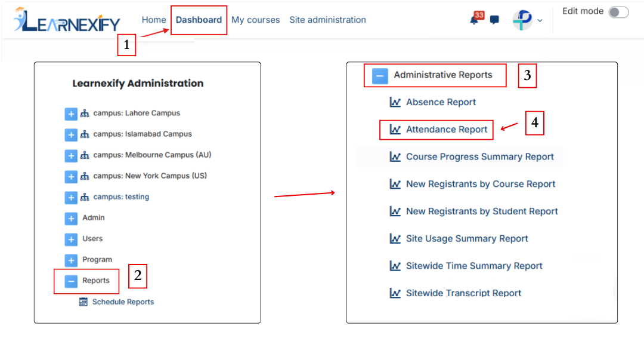Image resolution: width=644 pixels, height=338 pixels.
Task: Click the Sitewide Time Summary chart icon
Action: tap(395, 266)
